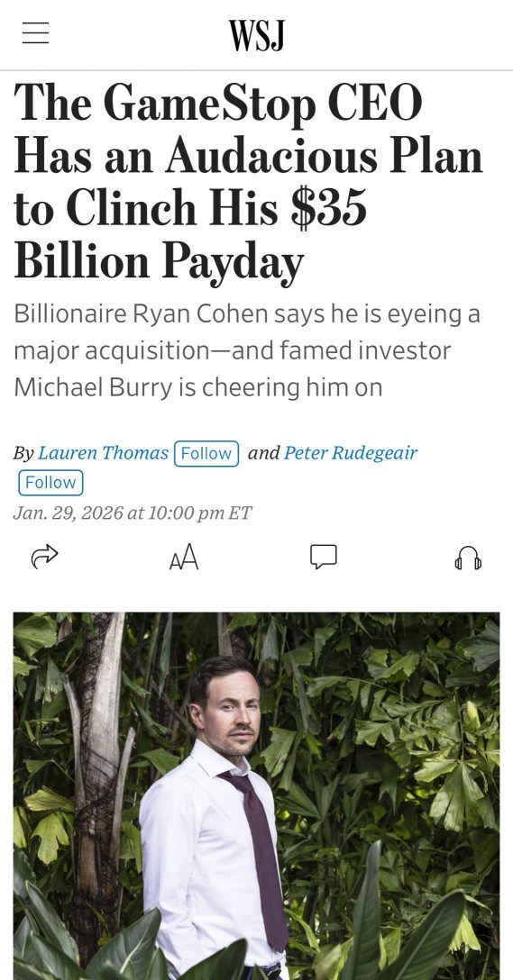This screenshot has width=513, height=980.
Task: Listen to article with headphones icon
Action: click(x=468, y=558)
